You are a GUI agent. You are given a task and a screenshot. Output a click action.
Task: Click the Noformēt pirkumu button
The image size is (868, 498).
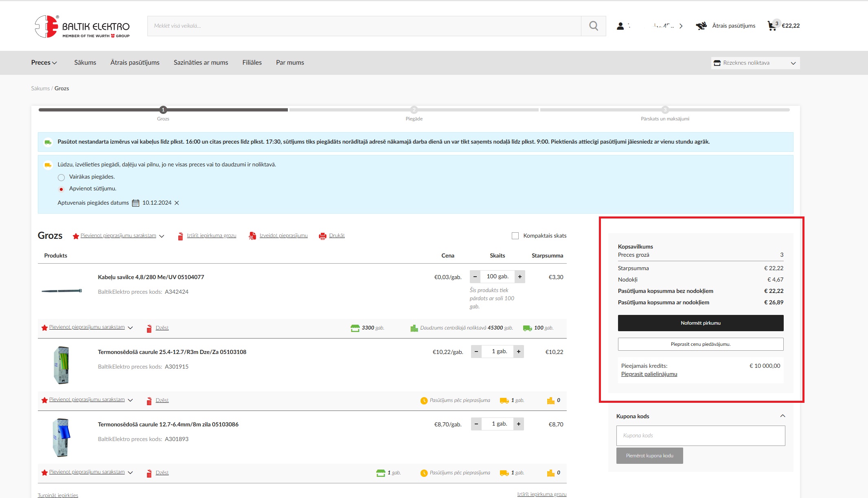[700, 323]
